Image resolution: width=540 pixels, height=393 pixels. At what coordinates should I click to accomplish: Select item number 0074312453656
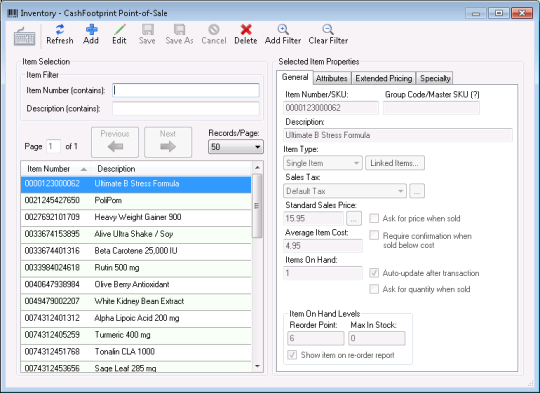[x=136, y=367]
